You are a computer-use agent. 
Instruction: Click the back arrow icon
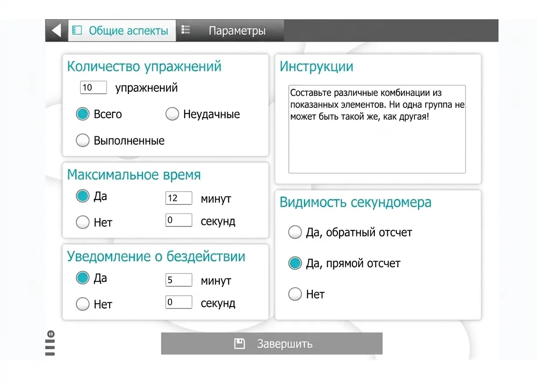tap(56, 30)
